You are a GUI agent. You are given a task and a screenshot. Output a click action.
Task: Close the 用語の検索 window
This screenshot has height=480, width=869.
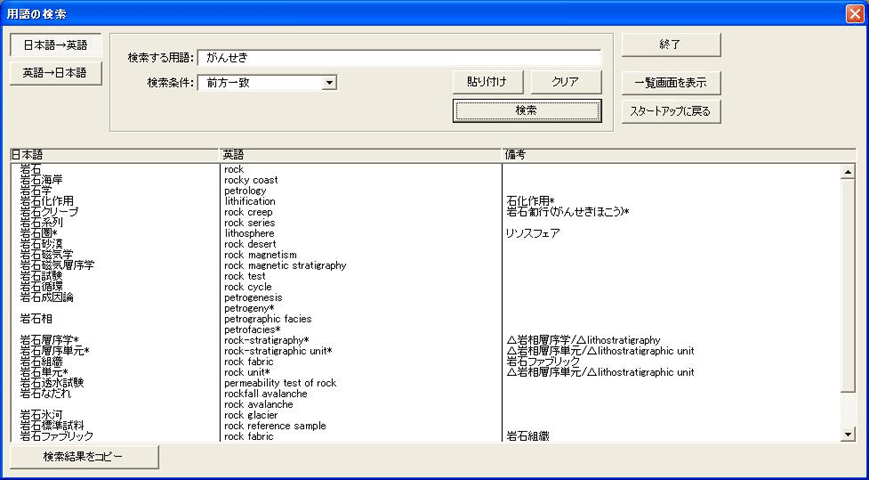853,14
